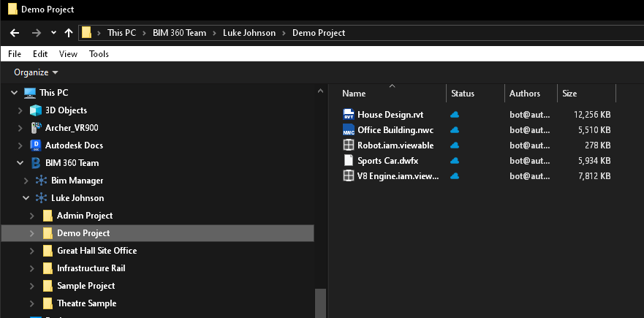This screenshot has width=644, height=318.
Task: Open the View menu
Action: tap(68, 54)
